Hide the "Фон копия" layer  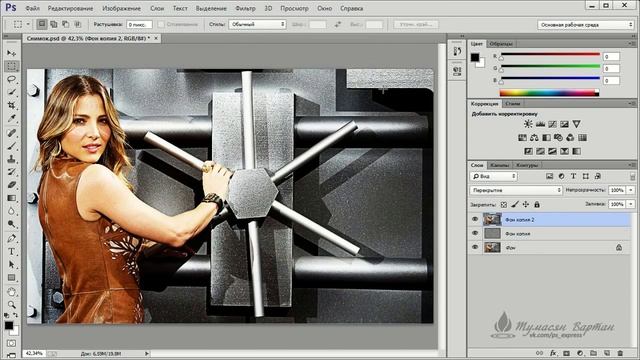tap(475, 233)
